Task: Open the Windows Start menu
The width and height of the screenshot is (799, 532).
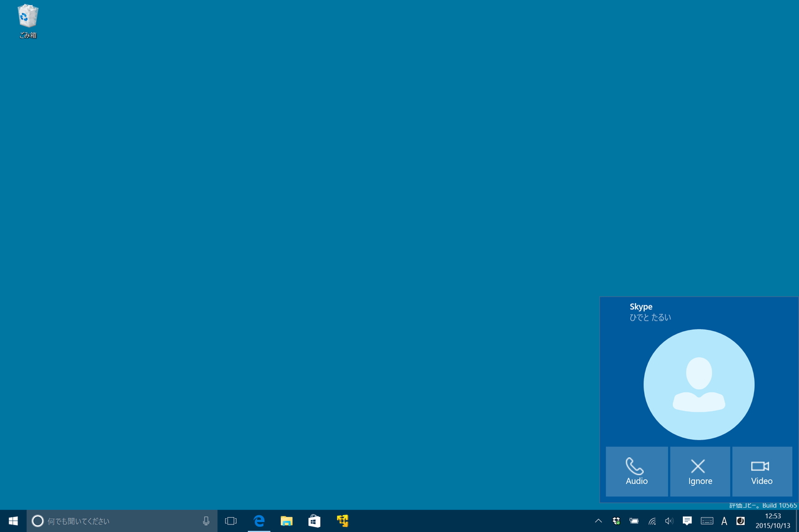Action: pos(13,521)
